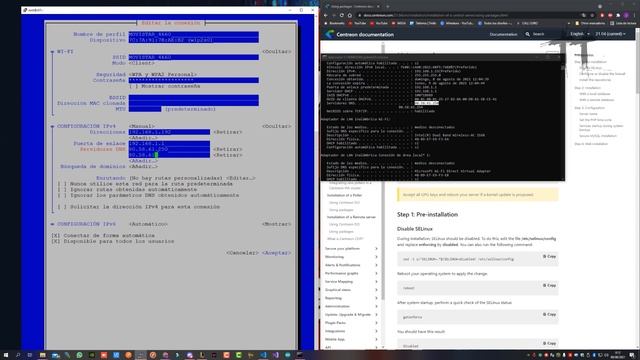Toggle Conectar de forma automática
Screen dimensions: 640x360
pyautogui.click(x=55, y=236)
